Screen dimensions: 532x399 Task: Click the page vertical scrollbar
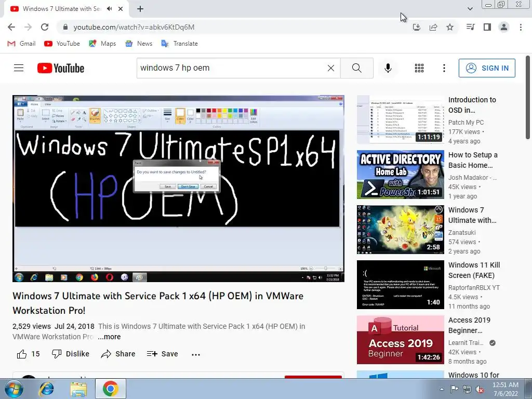point(528,97)
